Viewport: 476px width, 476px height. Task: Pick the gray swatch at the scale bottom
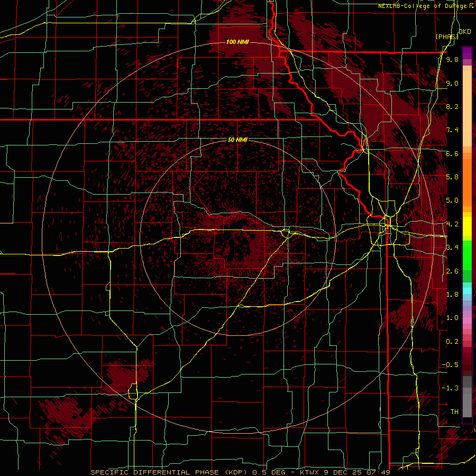coord(467,407)
